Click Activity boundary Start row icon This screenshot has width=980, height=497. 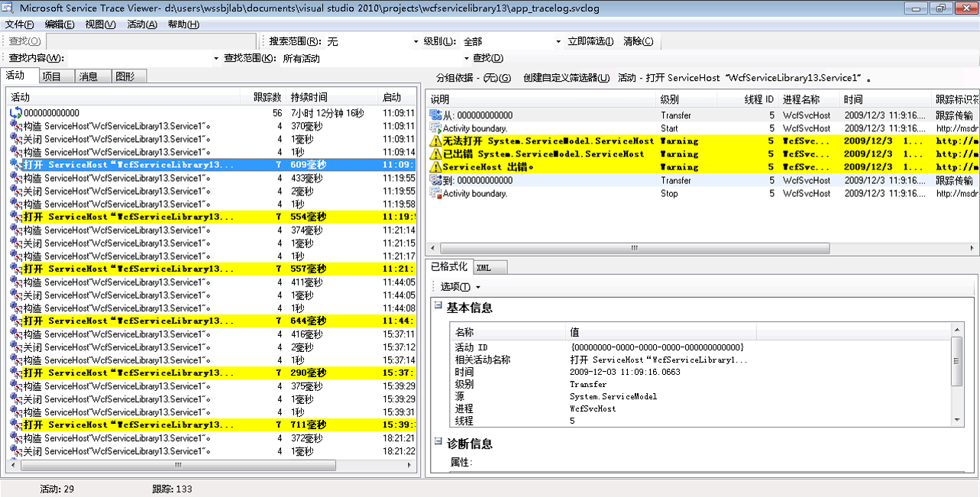[435, 128]
